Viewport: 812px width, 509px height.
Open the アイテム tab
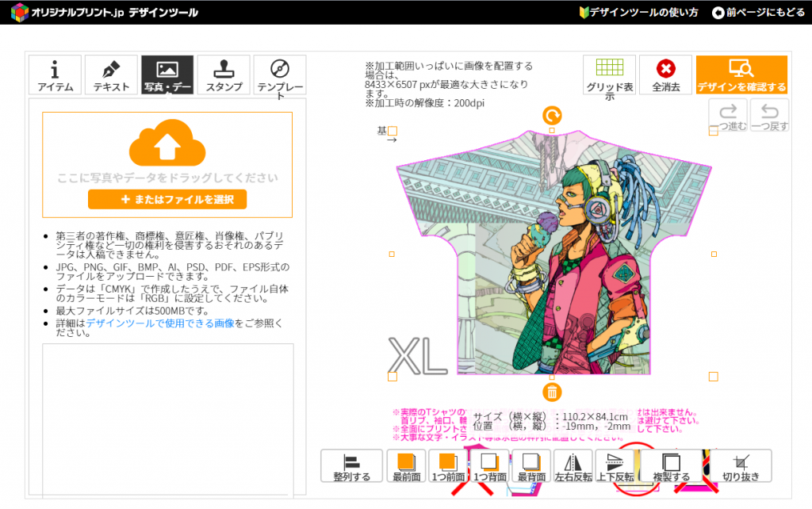point(55,75)
